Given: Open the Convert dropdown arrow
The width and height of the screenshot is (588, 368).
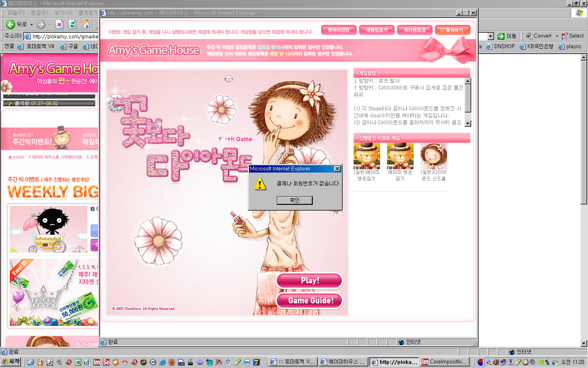Looking at the screenshot, I should [x=557, y=36].
